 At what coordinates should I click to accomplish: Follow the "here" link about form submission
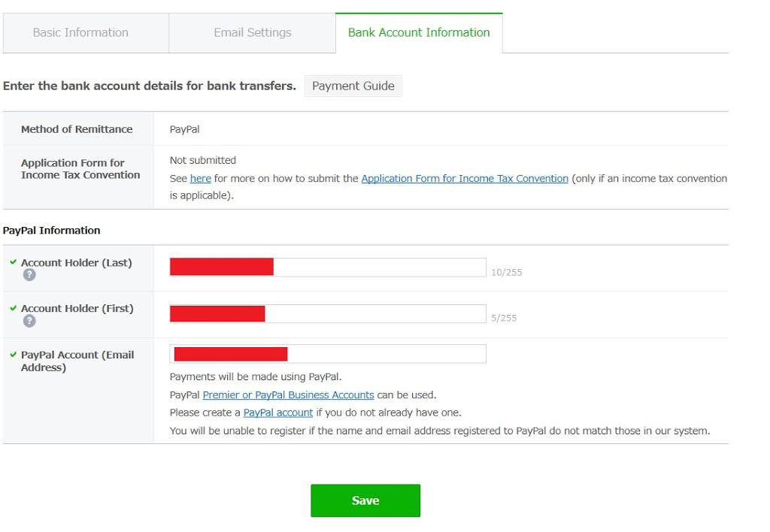point(201,179)
